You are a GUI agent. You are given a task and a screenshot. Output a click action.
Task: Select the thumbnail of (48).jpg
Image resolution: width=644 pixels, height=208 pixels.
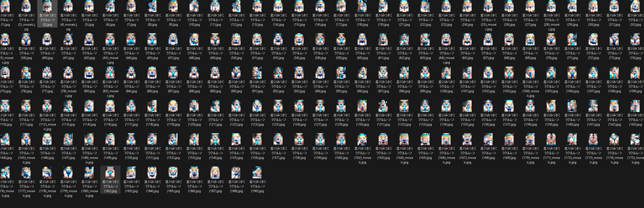coord(194,39)
